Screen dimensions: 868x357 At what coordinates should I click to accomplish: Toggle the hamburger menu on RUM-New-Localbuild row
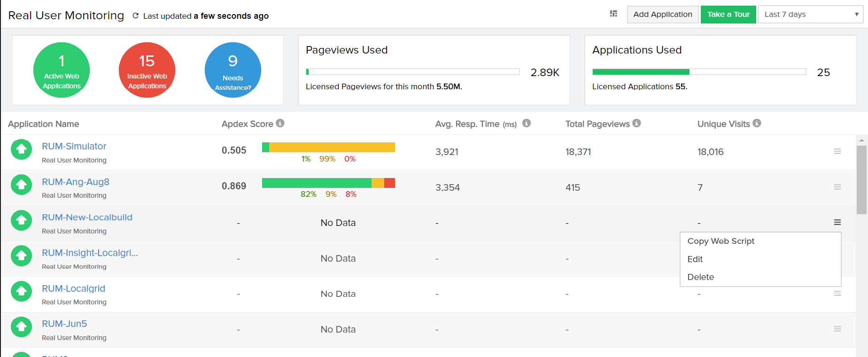point(837,222)
